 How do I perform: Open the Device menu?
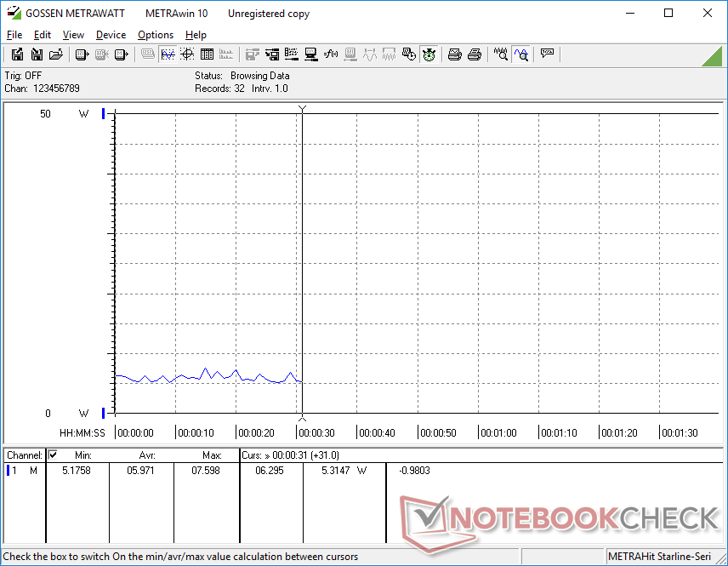click(111, 35)
